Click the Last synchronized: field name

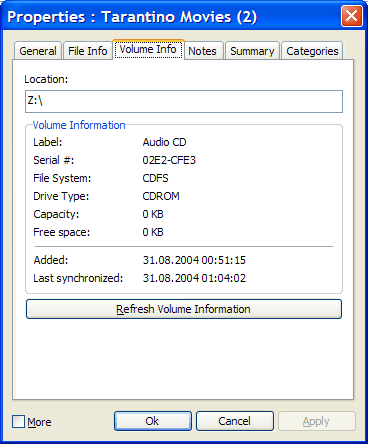(x=78, y=278)
